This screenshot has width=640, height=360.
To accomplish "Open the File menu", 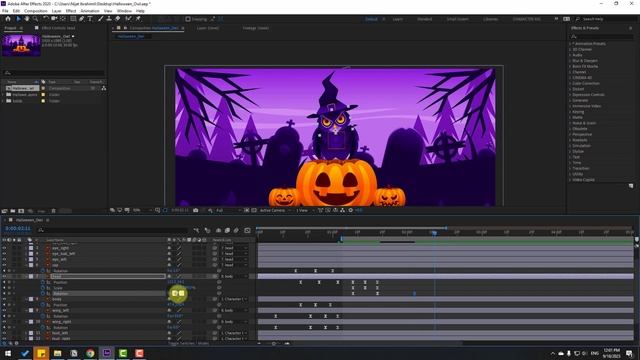I will coord(5,11).
